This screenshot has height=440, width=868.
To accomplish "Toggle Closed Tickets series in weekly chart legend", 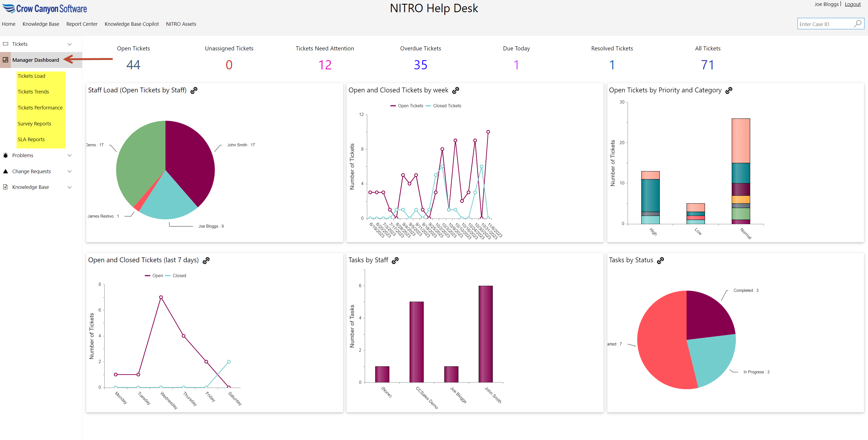I will pyautogui.click(x=444, y=106).
